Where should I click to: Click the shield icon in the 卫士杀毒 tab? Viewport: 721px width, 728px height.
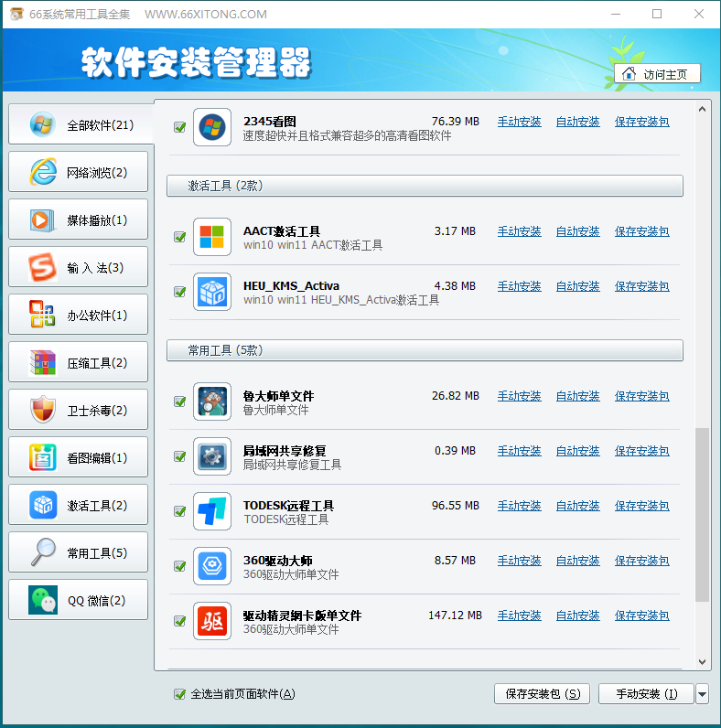click(43, 410)
